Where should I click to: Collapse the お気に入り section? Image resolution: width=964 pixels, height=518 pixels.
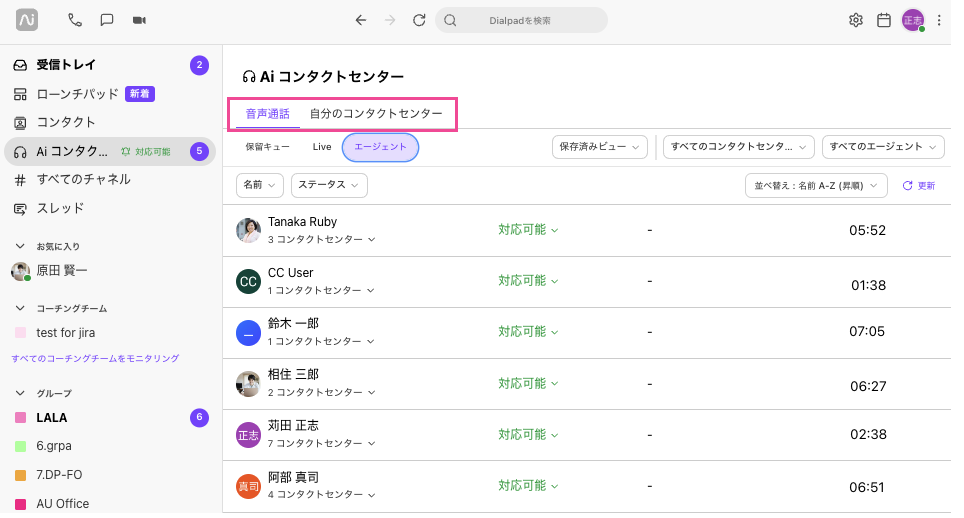click(x=20, y=246)
